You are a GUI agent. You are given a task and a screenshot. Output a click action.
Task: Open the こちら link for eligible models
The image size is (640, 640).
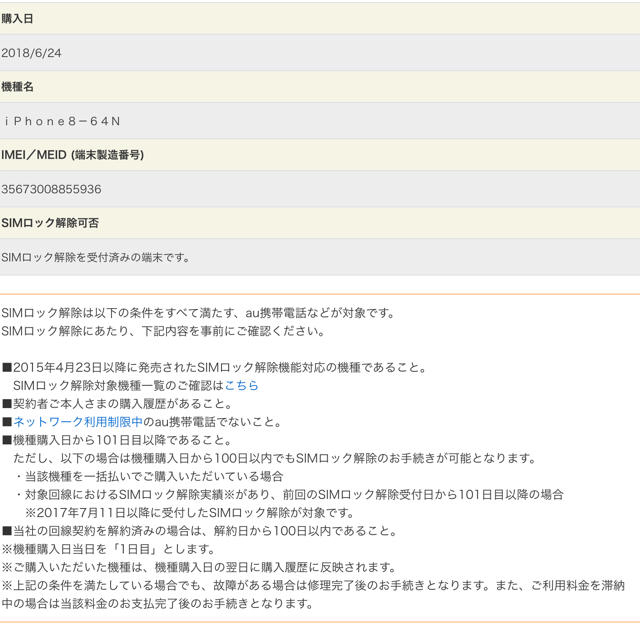tap(242, 385)
